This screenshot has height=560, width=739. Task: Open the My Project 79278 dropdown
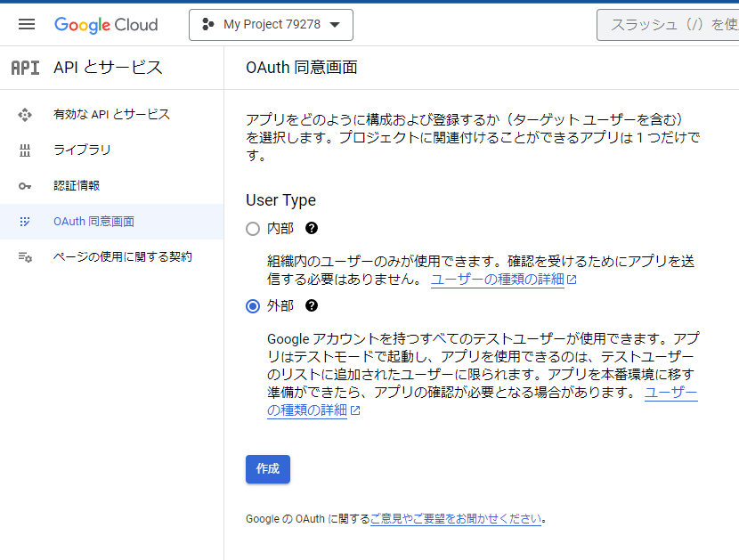click(271, 25)
